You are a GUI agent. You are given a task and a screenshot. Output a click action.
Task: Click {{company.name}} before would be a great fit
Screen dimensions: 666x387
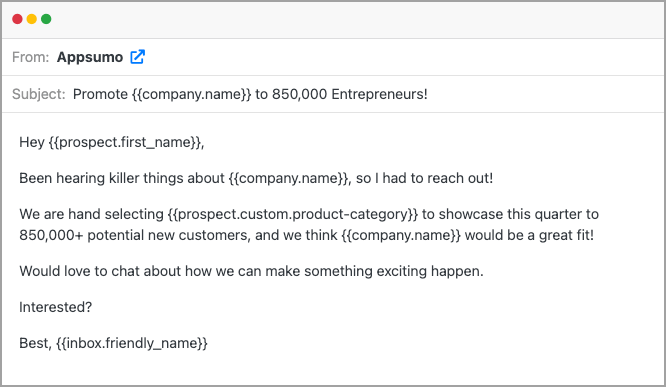point(401,235)
